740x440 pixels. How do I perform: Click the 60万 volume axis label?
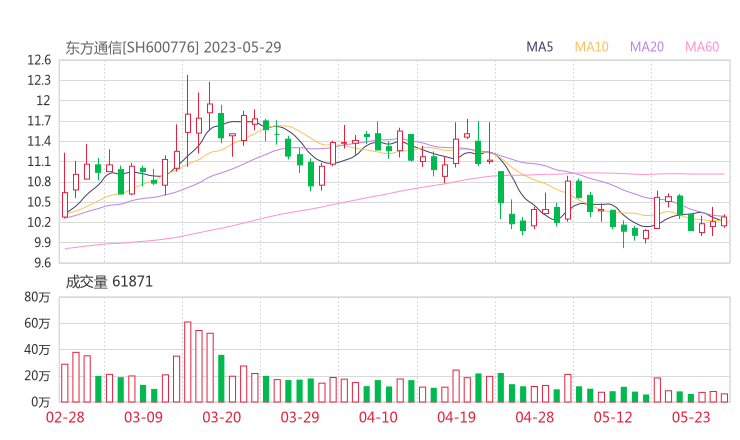click(37, 323)
